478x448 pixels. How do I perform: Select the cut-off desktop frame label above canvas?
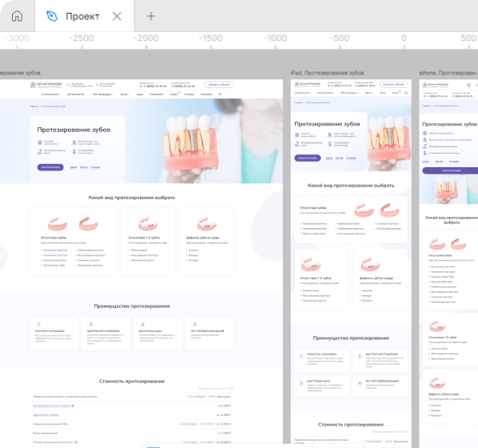coord(20,73)
